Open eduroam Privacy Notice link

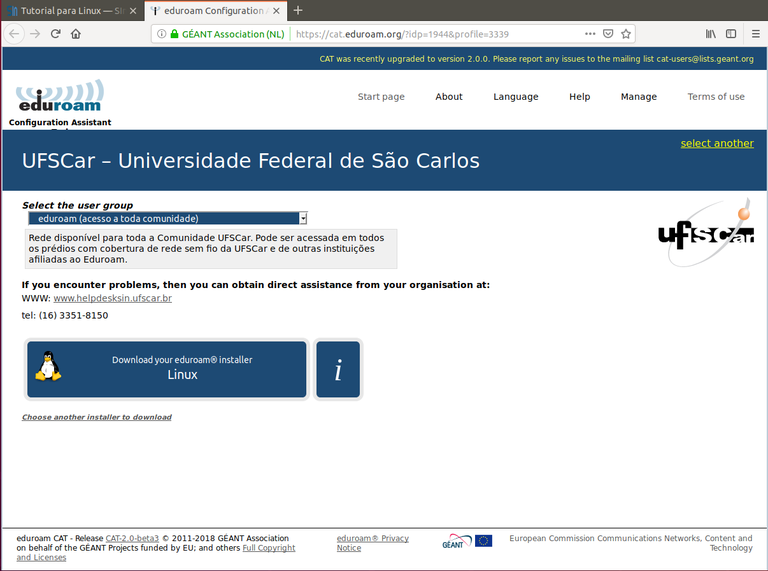tap(373, 543)
